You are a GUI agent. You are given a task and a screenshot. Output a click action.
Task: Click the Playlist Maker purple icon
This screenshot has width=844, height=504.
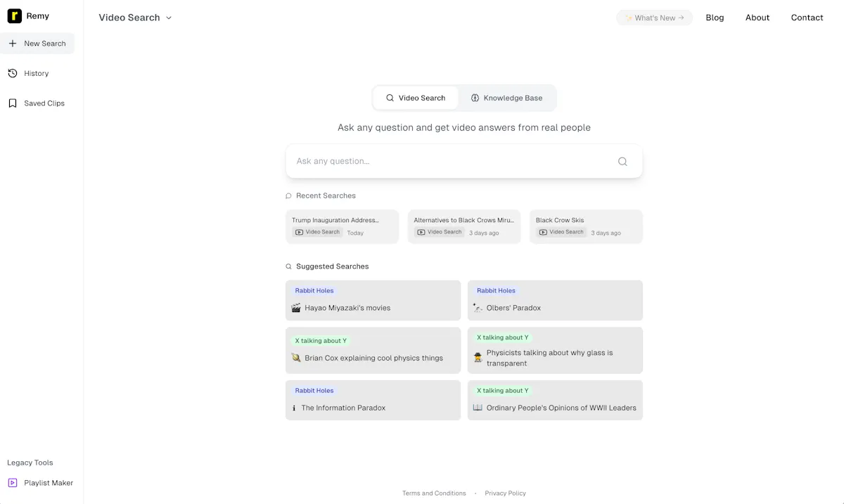click(13, 483)
